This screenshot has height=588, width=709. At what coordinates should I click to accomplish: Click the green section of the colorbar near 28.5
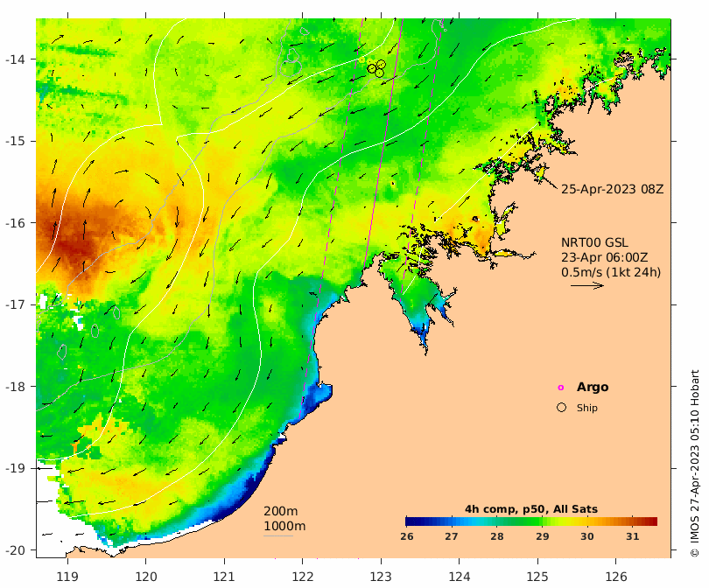point(519,521)
